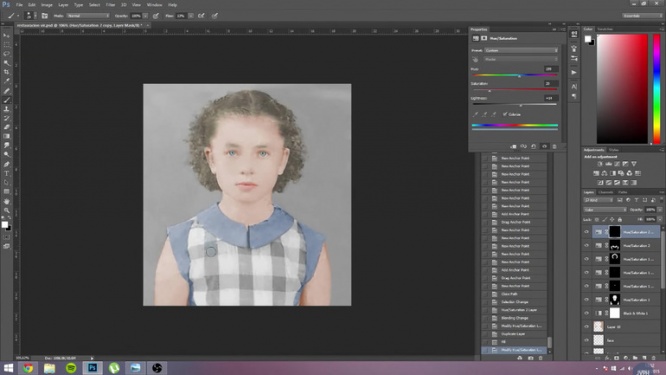The height and width of the screenshot is (375, 666).
Task: Delete adjustment via Properties trash icon
Action: point(554,147)
